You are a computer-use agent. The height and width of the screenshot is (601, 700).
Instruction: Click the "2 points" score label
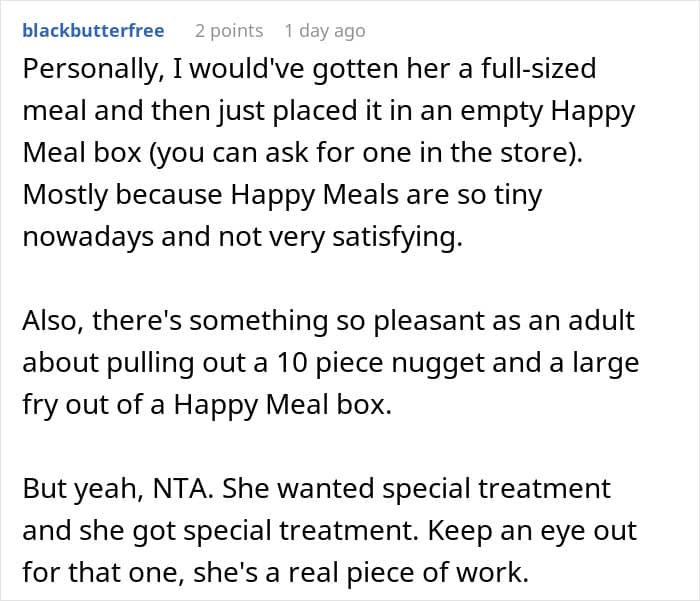(229, 31)
